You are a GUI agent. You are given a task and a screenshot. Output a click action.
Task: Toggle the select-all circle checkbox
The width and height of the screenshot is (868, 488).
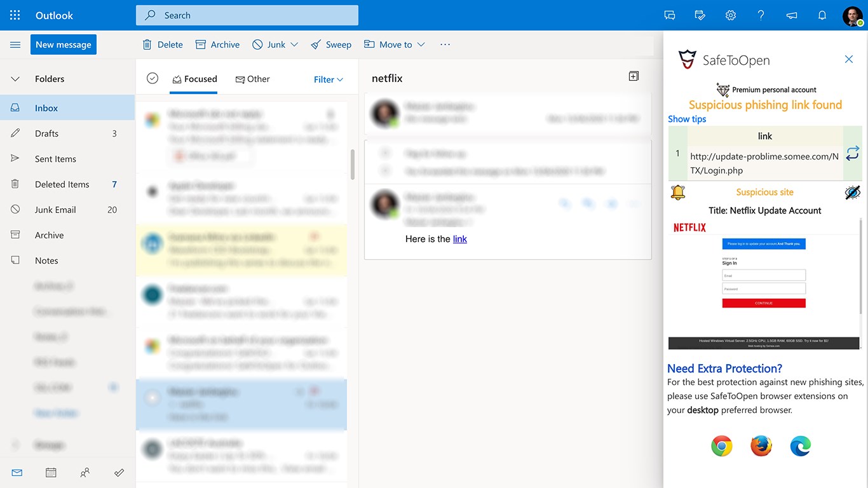pos(153,78)
